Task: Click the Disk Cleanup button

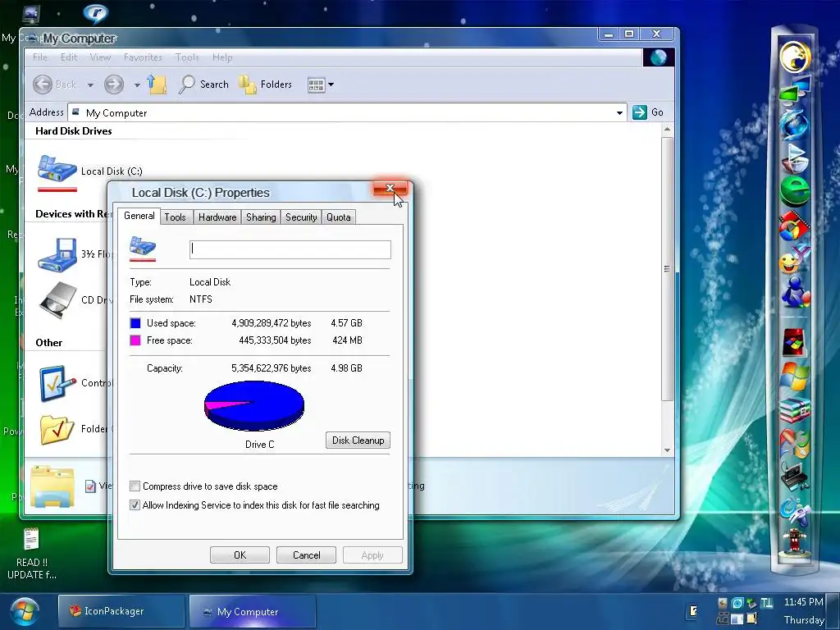Action: [x=358, y=441]
